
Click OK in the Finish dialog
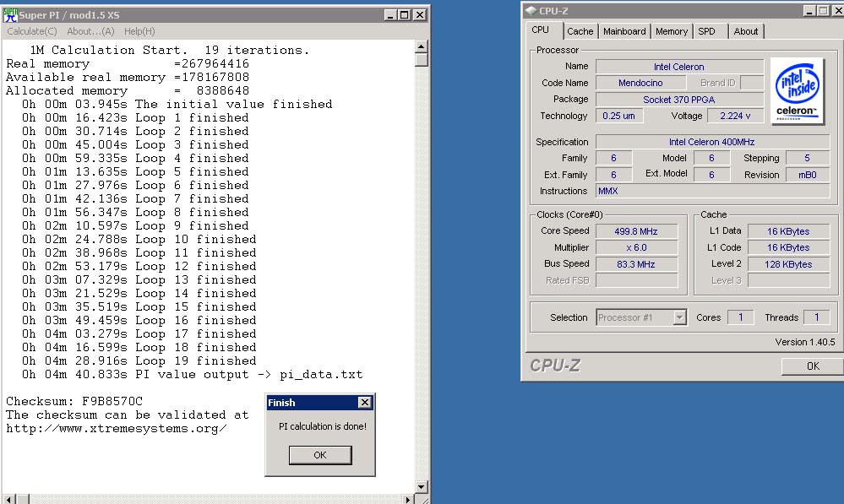coord(320,455)
